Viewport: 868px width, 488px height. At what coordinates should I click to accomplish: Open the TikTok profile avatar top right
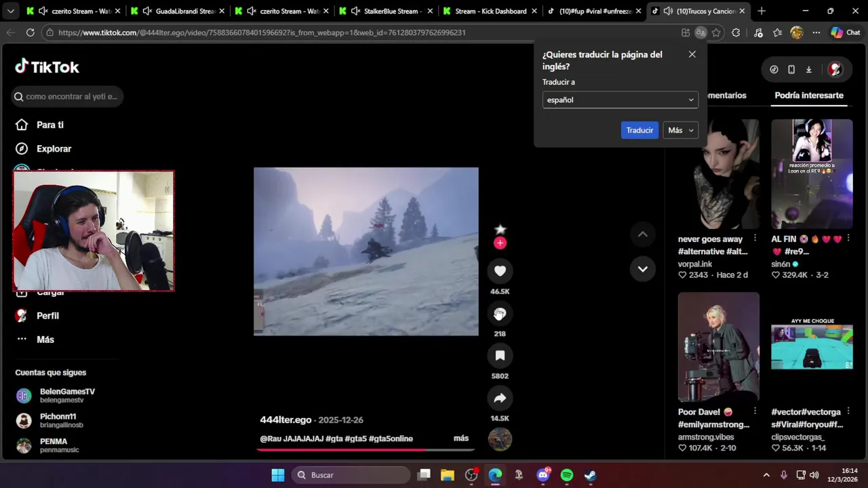coord(835,69)
